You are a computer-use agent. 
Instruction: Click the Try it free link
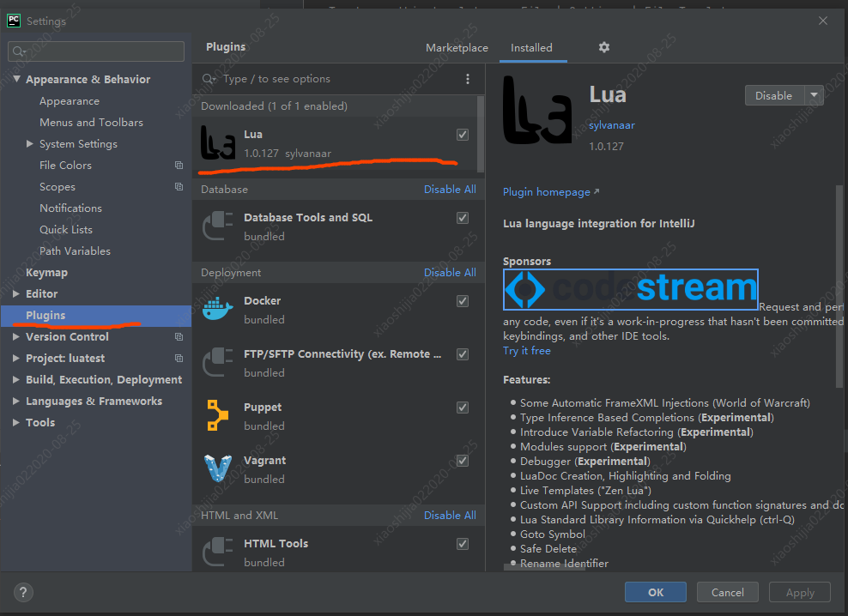coord(527,351)
